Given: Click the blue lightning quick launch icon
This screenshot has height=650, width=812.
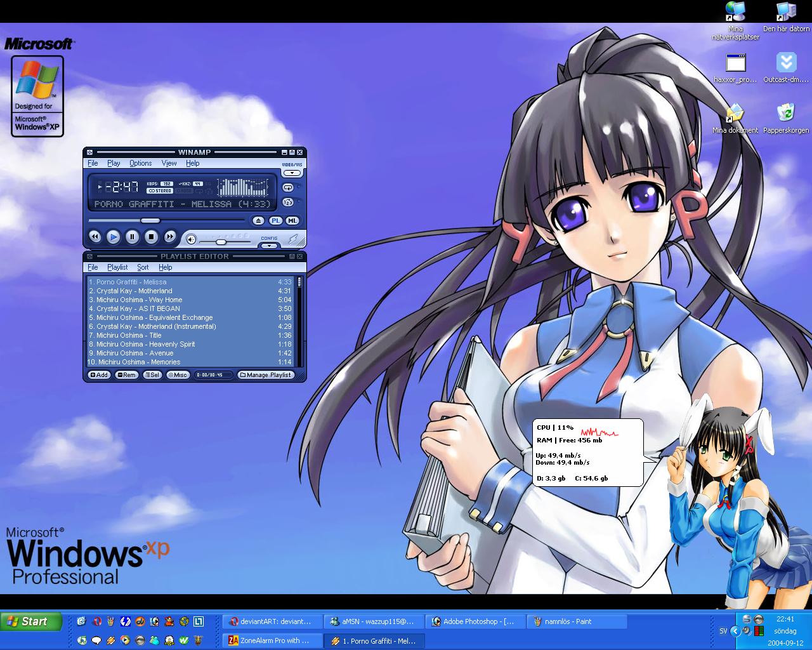Looking at the screenshot, I should pyautogui.click(x=125, y=621).
